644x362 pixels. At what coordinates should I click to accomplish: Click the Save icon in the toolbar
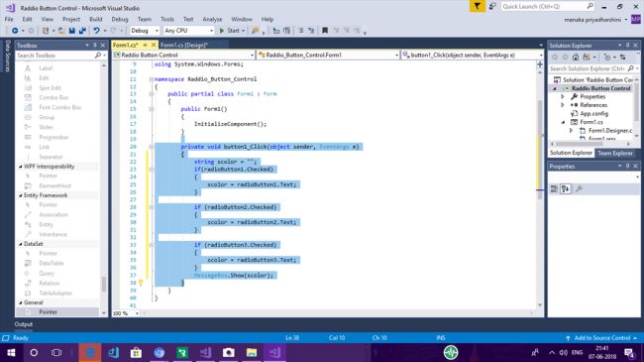click(x=72, y=31)
